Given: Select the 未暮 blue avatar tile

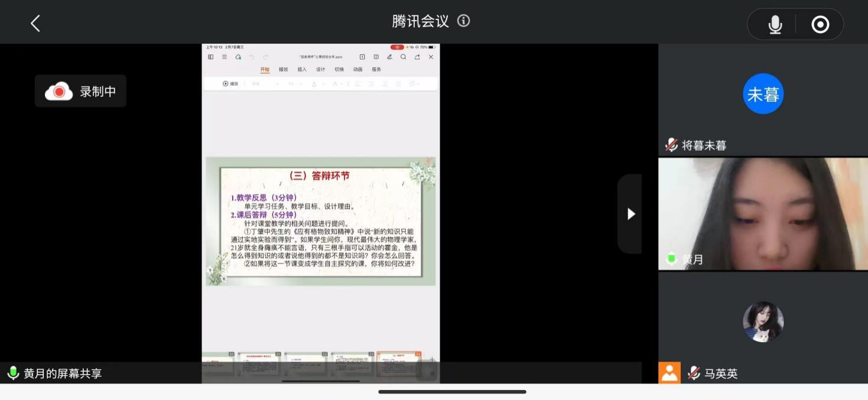Looking at the screenshot, I should click(x=763, y=94).
